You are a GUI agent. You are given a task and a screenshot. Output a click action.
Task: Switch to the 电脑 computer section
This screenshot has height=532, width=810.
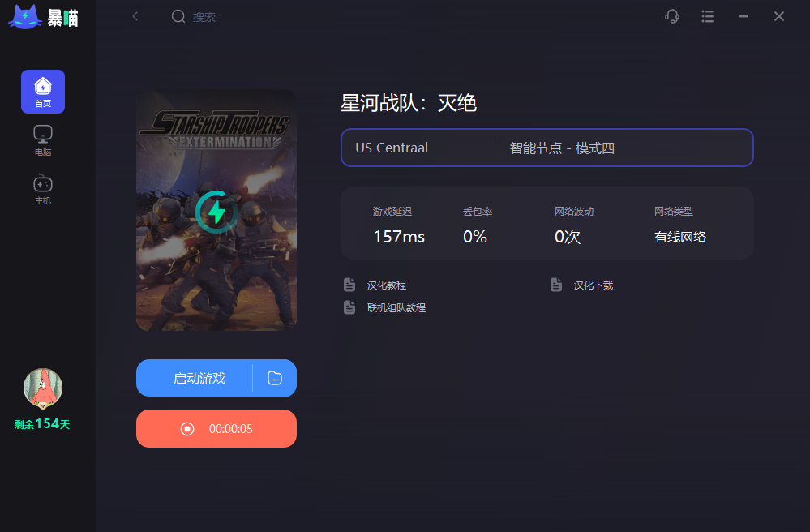43,140
